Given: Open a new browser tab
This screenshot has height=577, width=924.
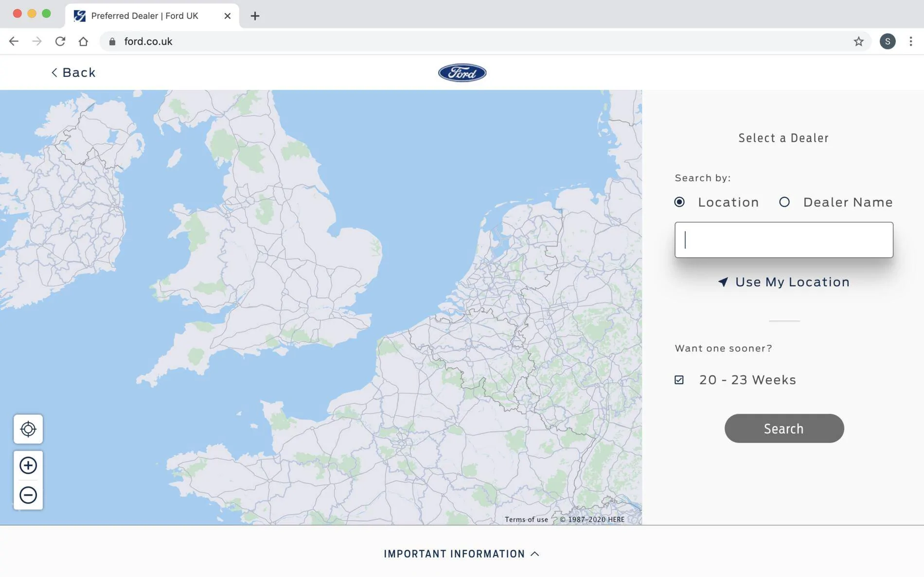Looking at the screenshot, I should 255,16.
